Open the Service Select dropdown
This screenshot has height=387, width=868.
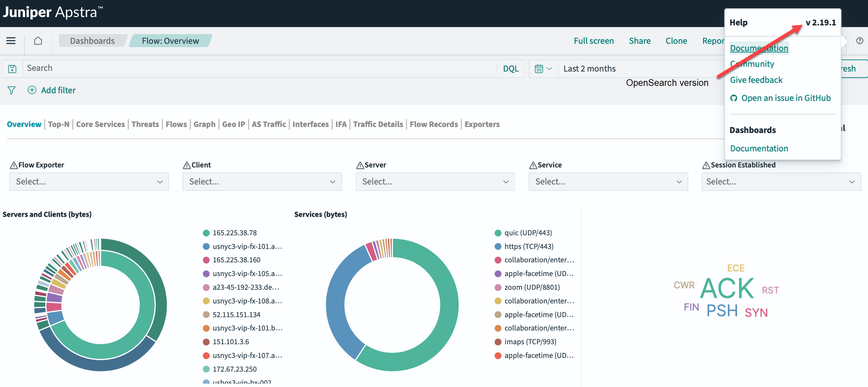pyautogui.click(x=608, y=181)
